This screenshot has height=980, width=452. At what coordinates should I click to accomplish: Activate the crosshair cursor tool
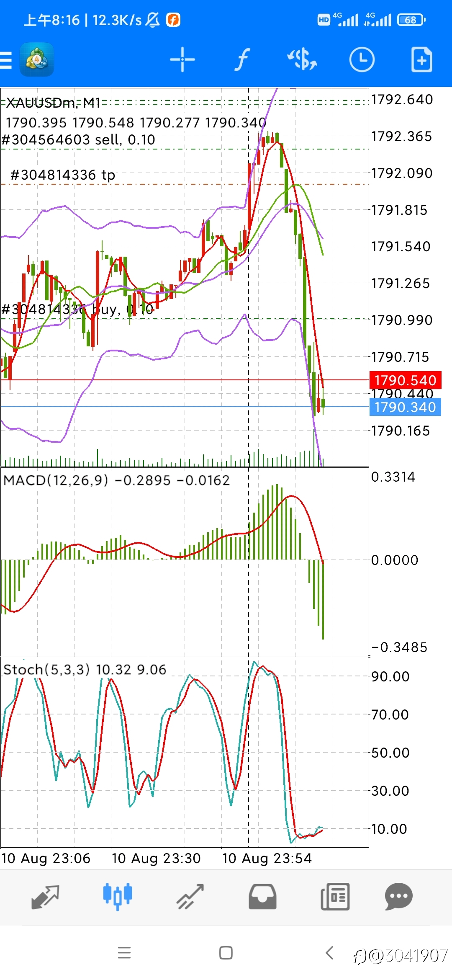tap(182, 59)
